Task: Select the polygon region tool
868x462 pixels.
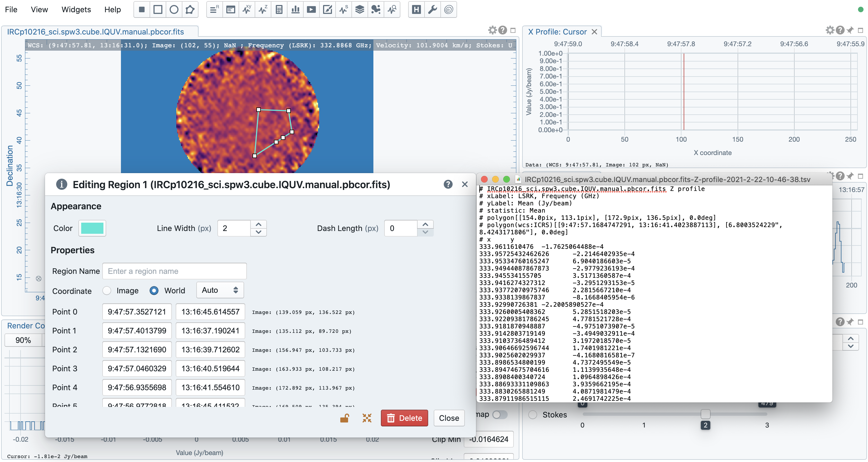Action: pos(190,9)
